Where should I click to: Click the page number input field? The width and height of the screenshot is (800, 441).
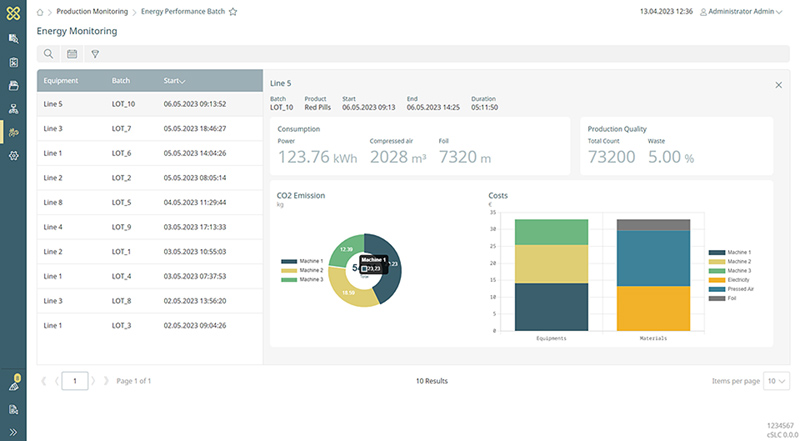(76, 381)
